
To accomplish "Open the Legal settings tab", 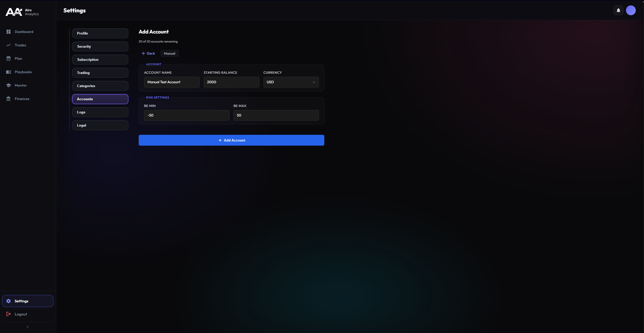I will [x=100, y=125].
